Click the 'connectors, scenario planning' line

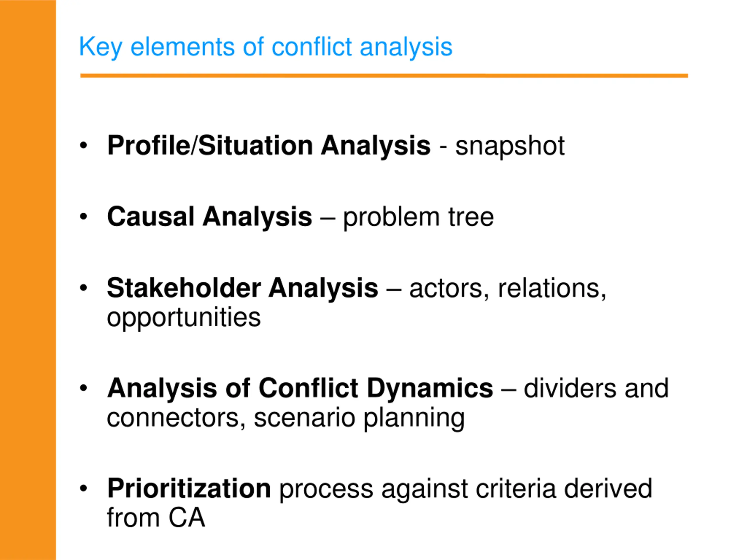point(286,418)
